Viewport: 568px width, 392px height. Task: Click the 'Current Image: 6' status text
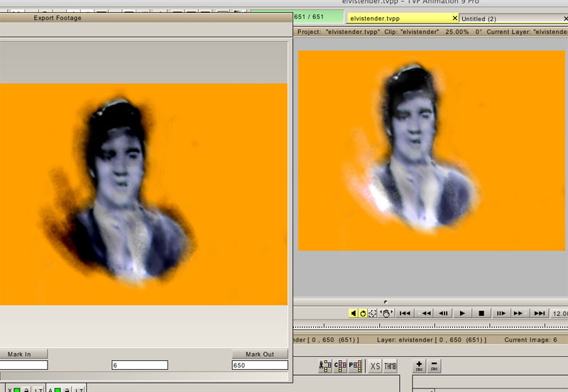tap(530, 340)
